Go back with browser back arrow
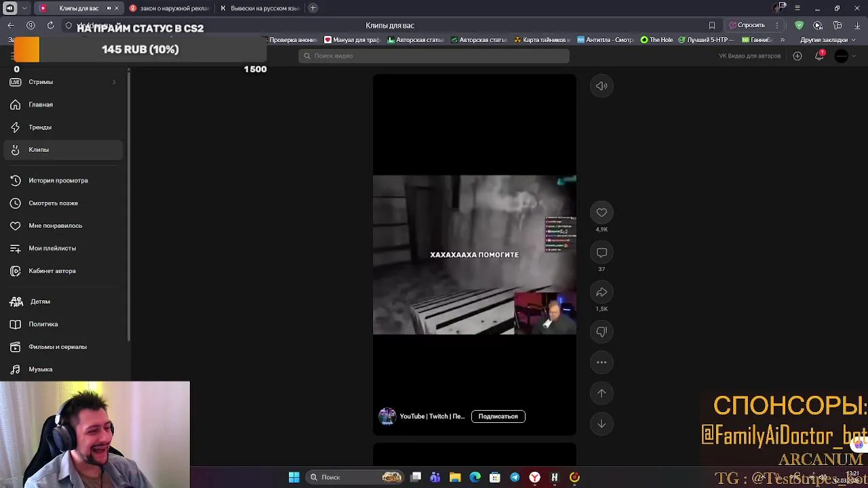Viewport: 868px width, 488px height. [11, 25]
